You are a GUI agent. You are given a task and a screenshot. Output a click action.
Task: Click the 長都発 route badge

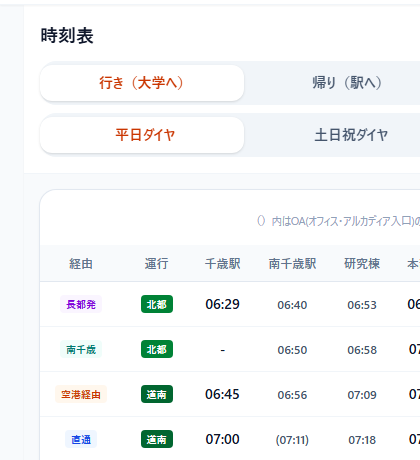tap(81, 304)
